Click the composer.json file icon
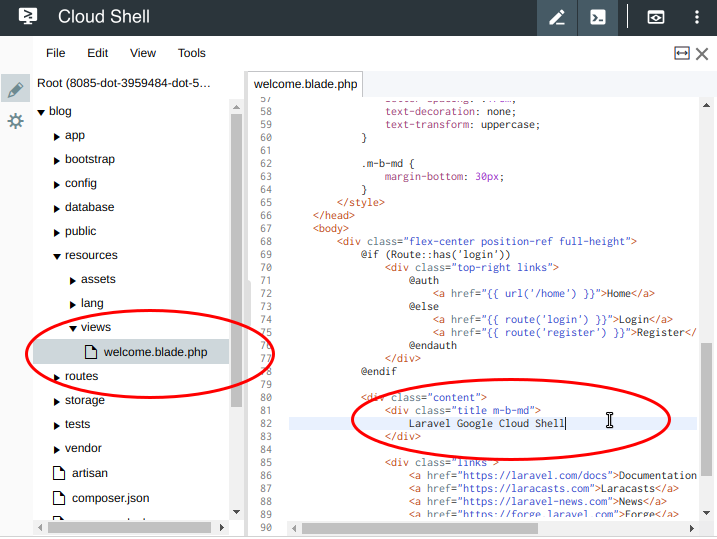Viewport: 717px width, 539px height. (59, 497)
